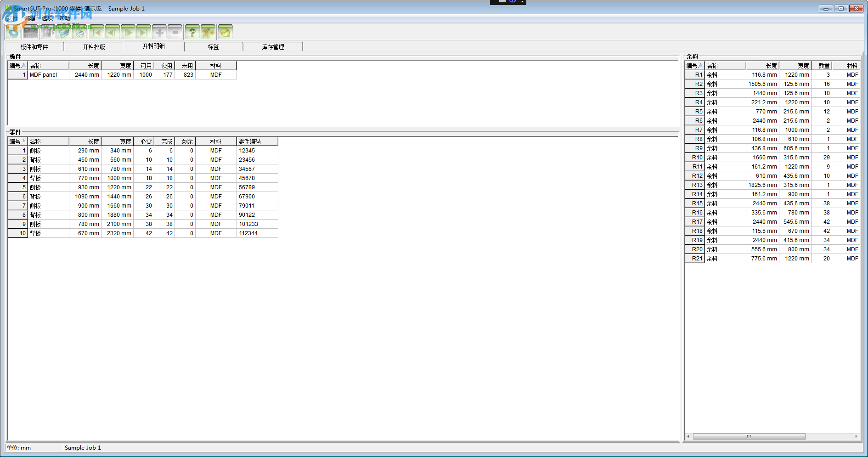The image size is (868, 457).
Task: Sort 余料 table by 编号 header
Action: pos(694,66)
